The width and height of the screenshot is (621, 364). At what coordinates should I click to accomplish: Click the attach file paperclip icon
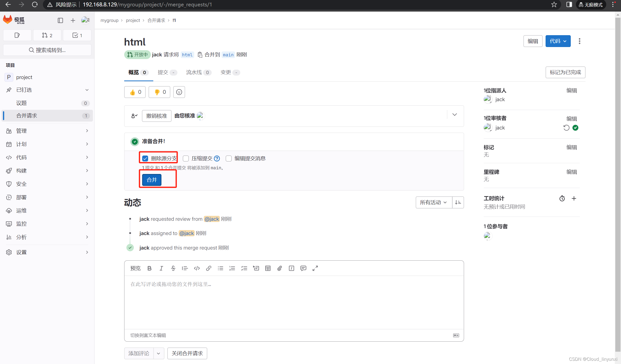(279, 268)
